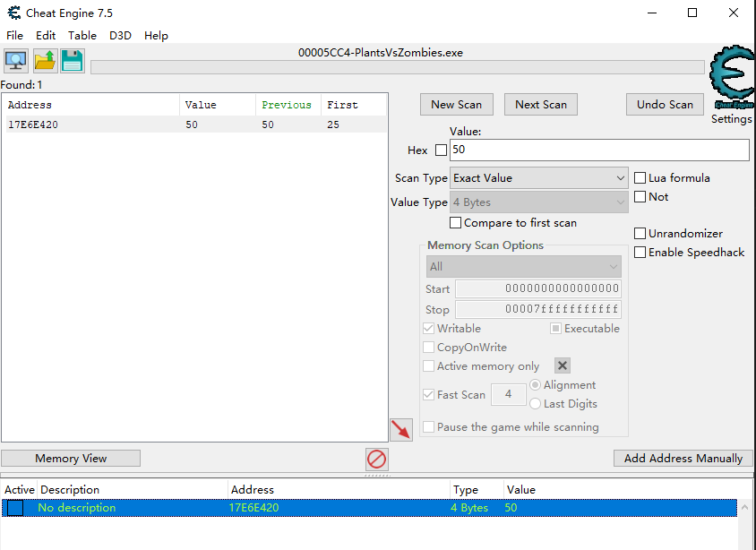Open the memory region All dropdown
The image size is (756, 550).
click(x=524, y=267)
